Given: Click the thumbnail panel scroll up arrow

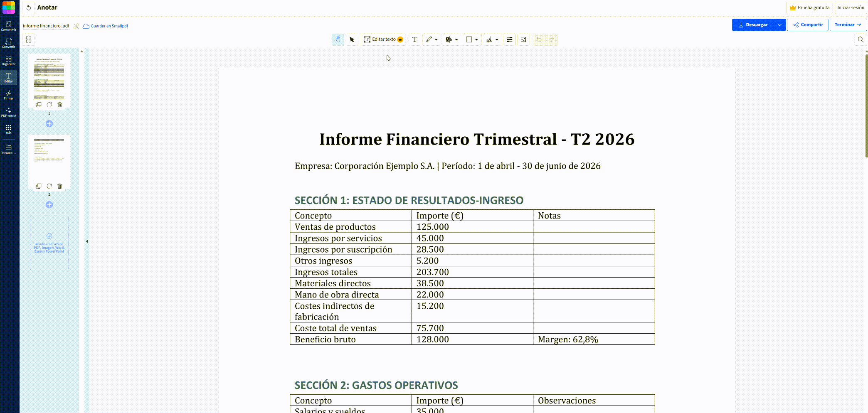Looking at the screenshot, I should pos(81,51).
